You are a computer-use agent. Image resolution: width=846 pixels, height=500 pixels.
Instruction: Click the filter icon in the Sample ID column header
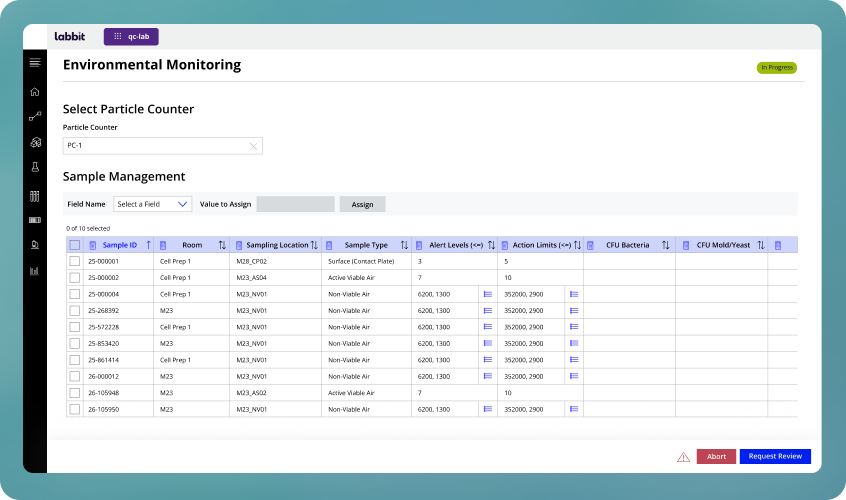tap(92, 245)
